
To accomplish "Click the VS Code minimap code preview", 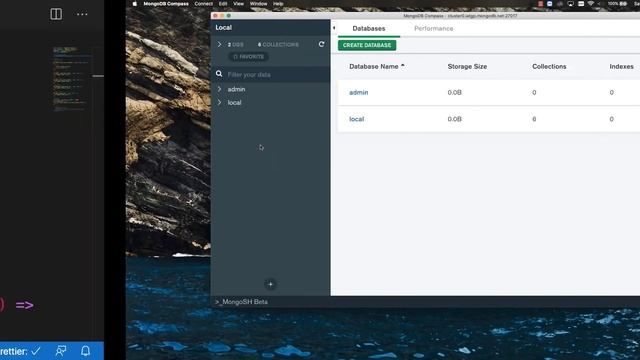I will pyautogui.click(x=71, y=78).
